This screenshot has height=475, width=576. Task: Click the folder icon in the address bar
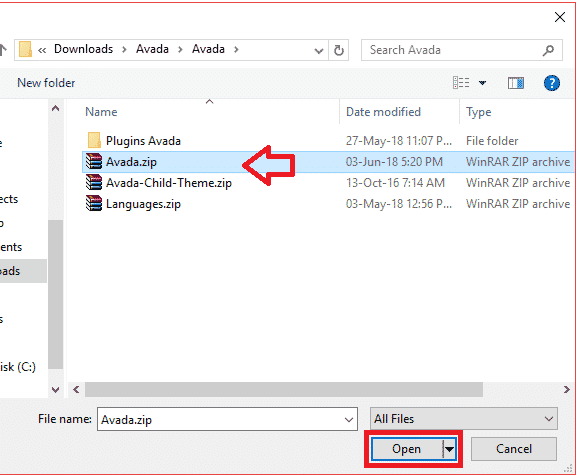25,50
